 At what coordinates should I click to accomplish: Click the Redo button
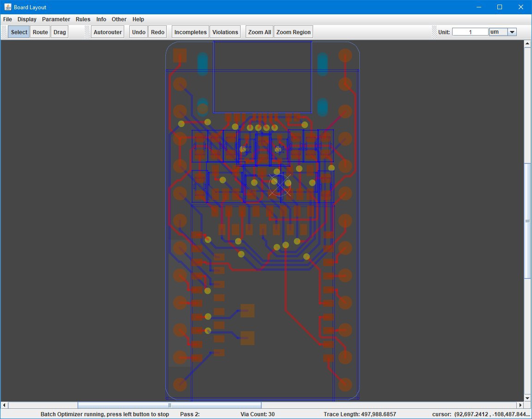(x=157, y=32)
